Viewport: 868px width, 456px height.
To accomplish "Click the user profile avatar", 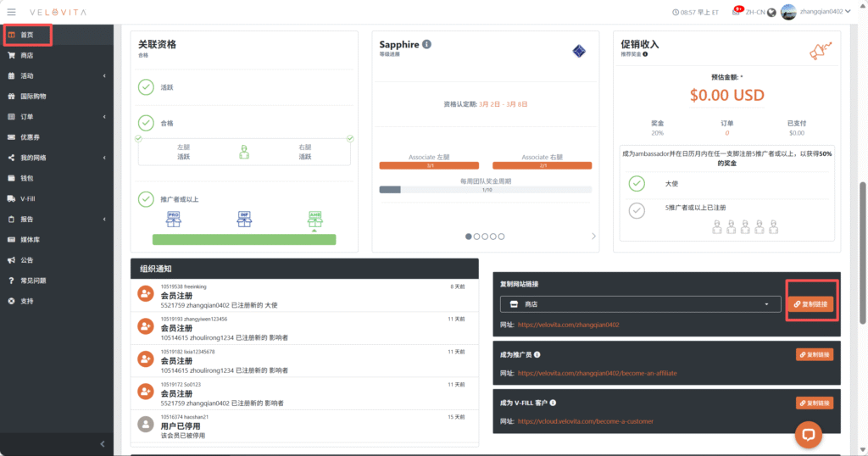I will [x=788, y=12].
